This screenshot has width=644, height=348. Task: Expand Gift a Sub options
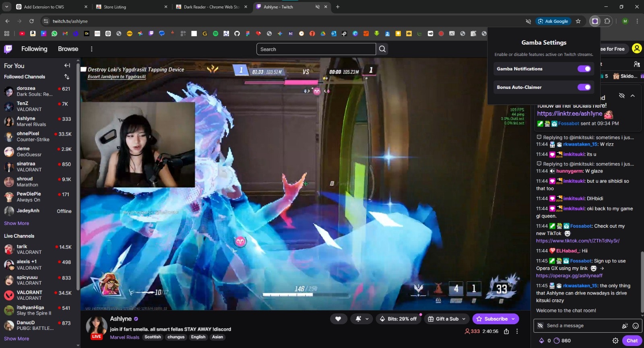click(464, 319)
